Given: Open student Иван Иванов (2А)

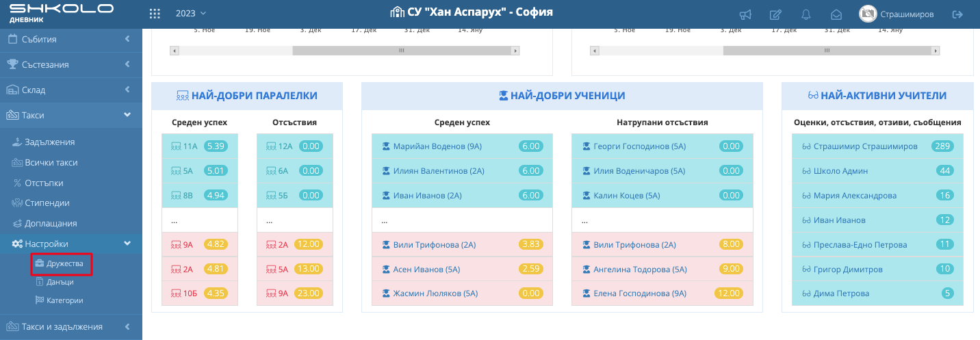Looking at the screenshot, I should coord(428,196).
